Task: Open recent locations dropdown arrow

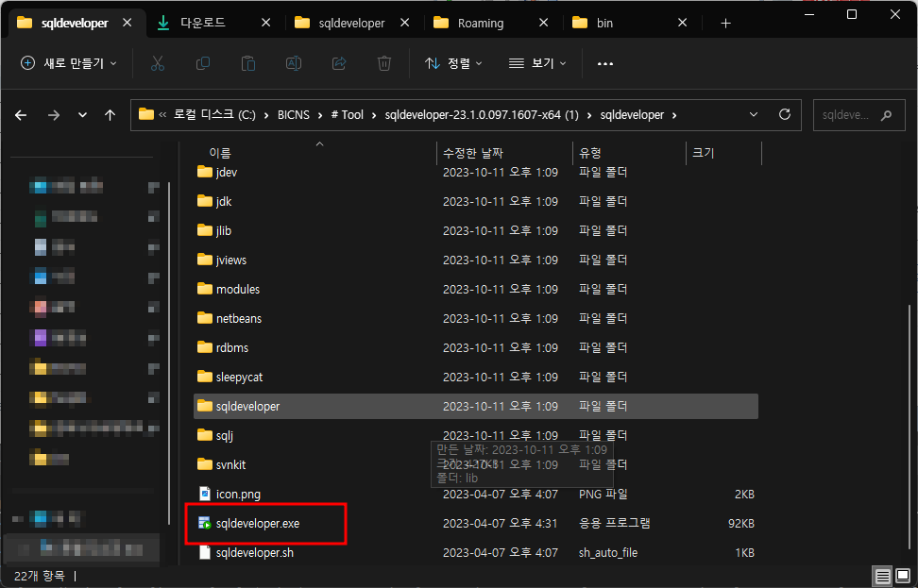Action: tap(82, 115)
